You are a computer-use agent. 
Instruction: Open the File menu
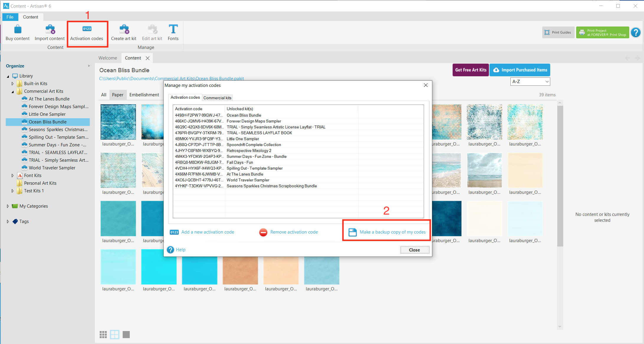10,17
